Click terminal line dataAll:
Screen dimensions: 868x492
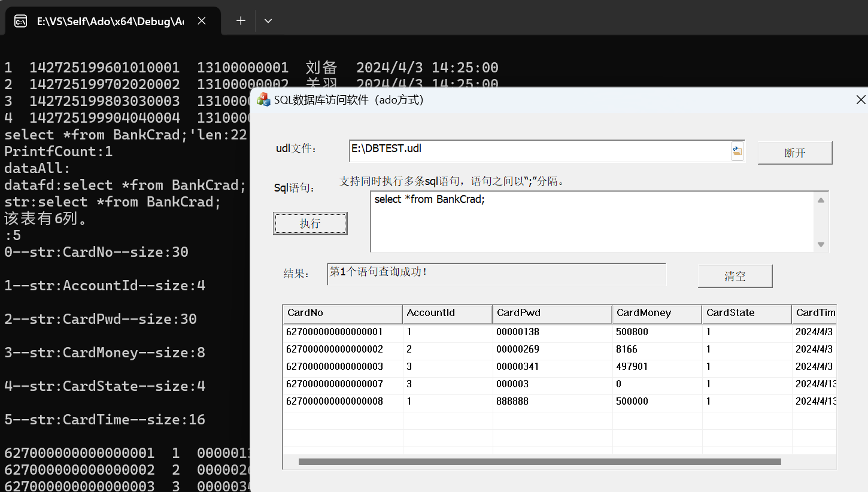pos(37,168)
